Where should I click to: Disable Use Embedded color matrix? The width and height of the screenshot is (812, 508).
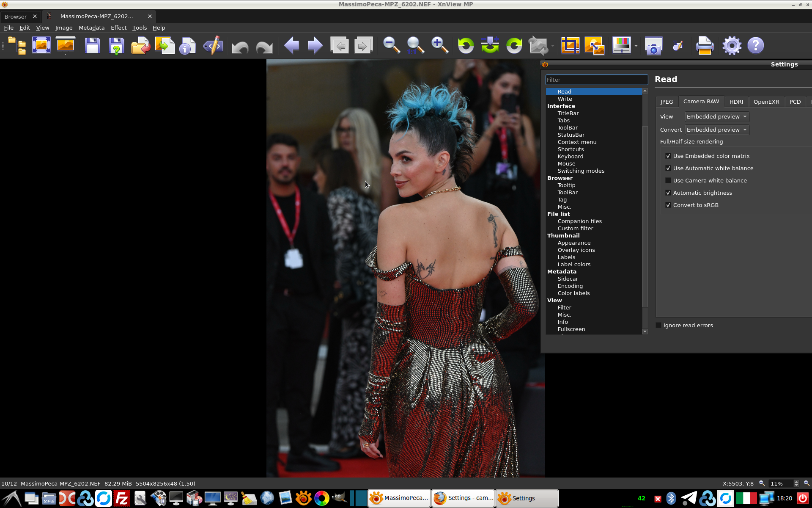point(668,156)
